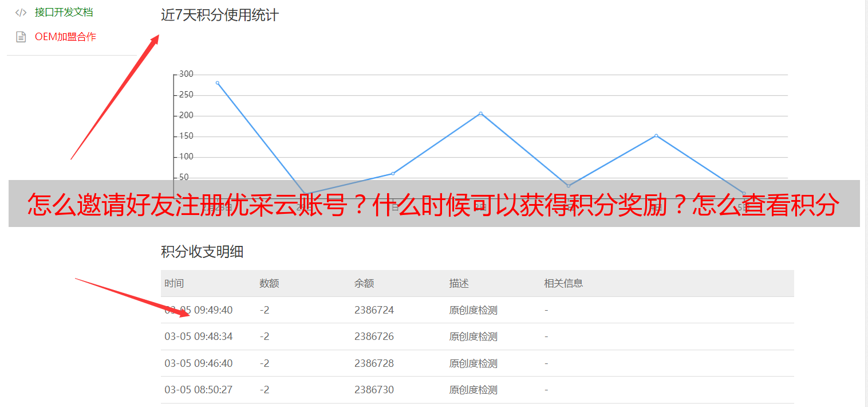Click the document icon beside OEM加盟合作

click(21, 37)
